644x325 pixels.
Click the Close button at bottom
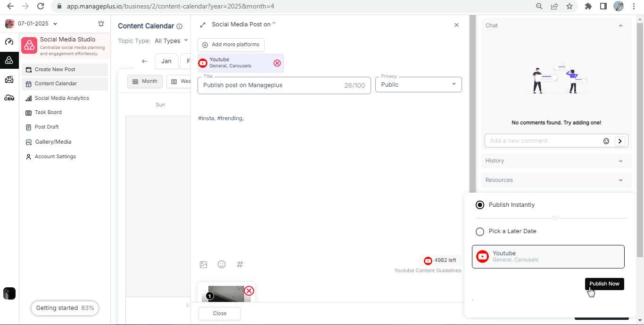(x=220, y=314)
